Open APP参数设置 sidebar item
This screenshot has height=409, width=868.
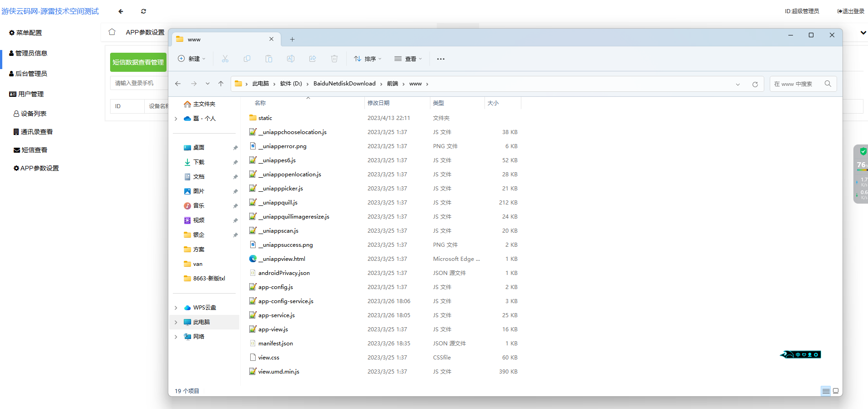pos(36,168)
